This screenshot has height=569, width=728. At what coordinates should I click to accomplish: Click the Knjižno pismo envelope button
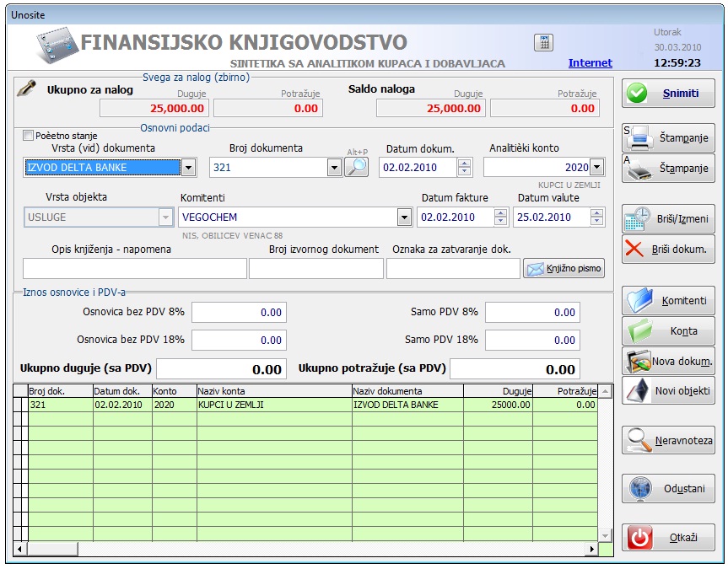point(564,268)
